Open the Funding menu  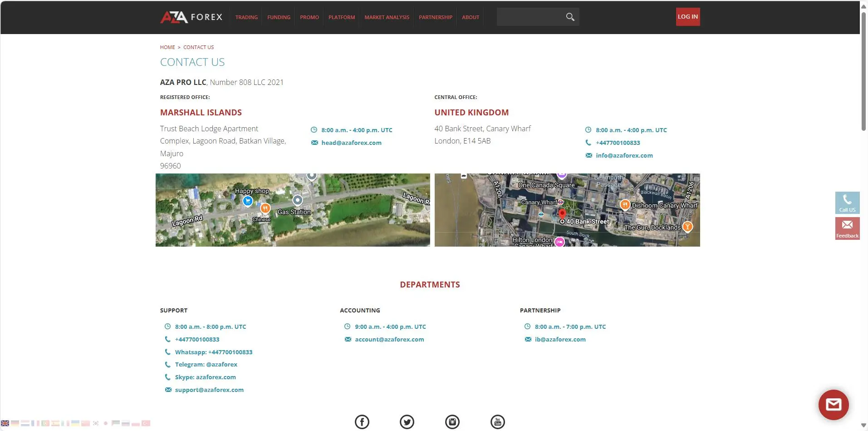click(x=279, y=17)
